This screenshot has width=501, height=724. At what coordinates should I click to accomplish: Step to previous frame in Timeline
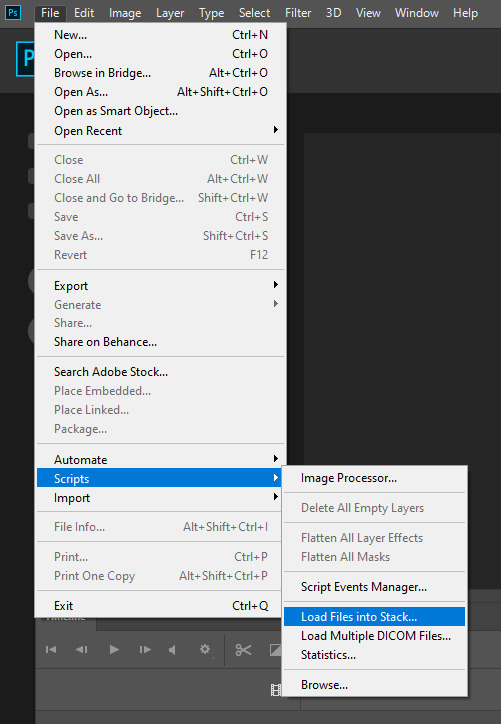point(82,650)
